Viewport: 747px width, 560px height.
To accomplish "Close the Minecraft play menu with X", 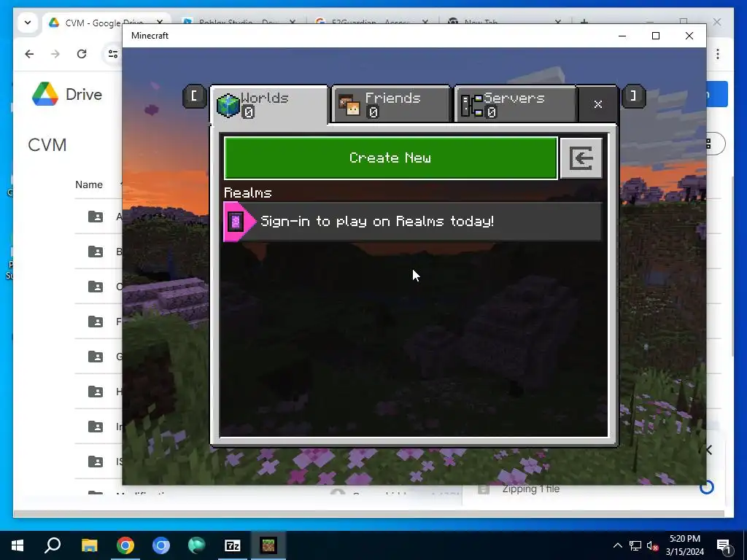I will pyautogui.click(x=598, y=104).
